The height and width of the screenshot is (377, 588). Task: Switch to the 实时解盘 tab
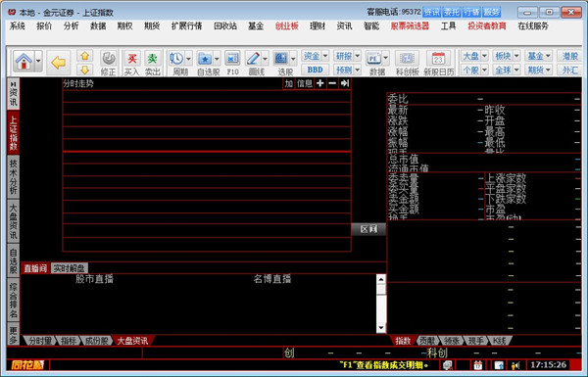point(69,268)
